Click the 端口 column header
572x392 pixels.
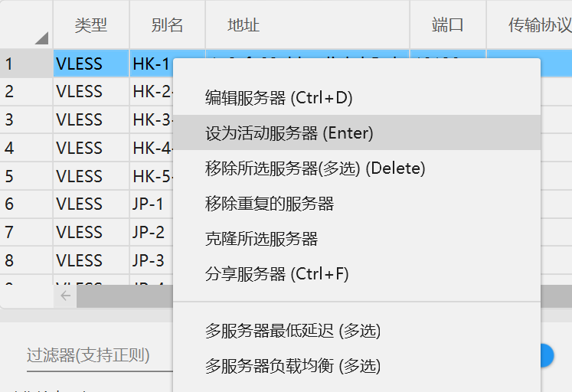[448, 25]
